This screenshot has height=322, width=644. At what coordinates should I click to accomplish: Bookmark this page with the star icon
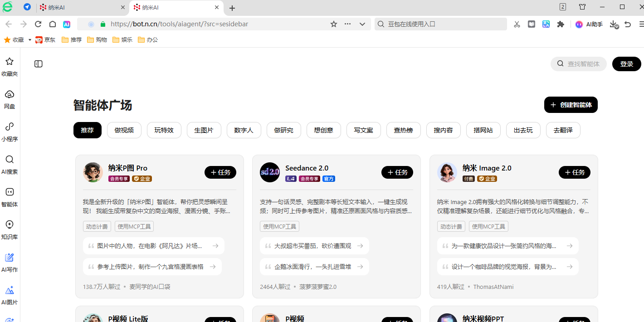point(334,24)
